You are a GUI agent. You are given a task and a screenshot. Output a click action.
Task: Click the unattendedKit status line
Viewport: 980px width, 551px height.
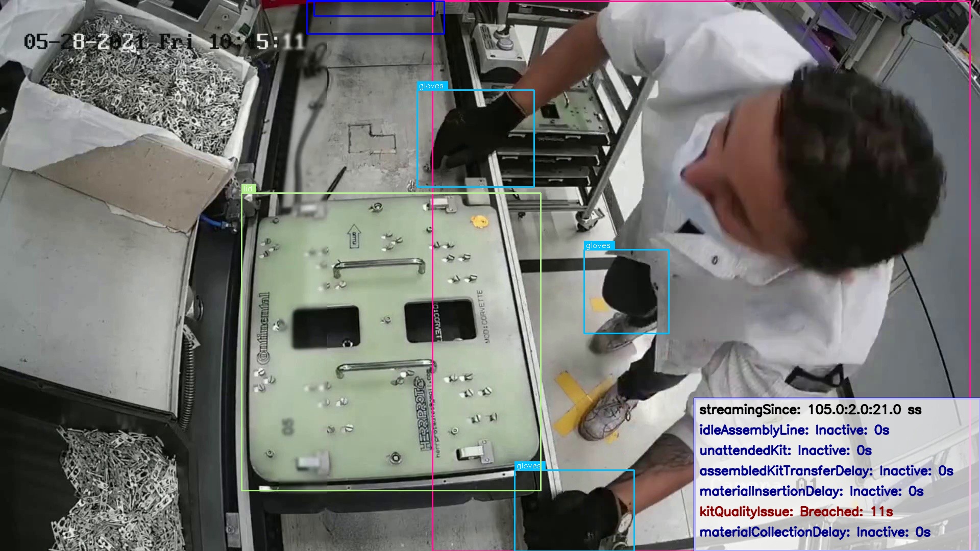pos(785,450)
